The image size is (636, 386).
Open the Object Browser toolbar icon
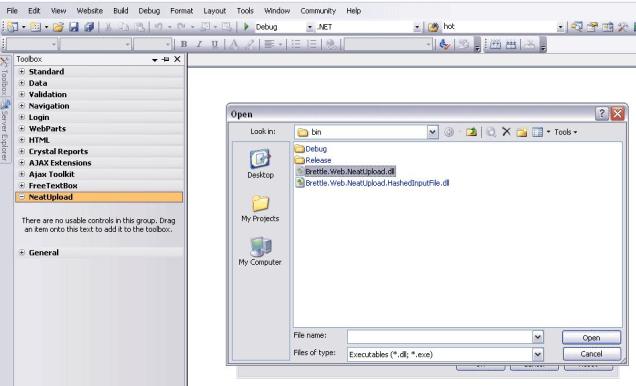[x=608, y=27]
